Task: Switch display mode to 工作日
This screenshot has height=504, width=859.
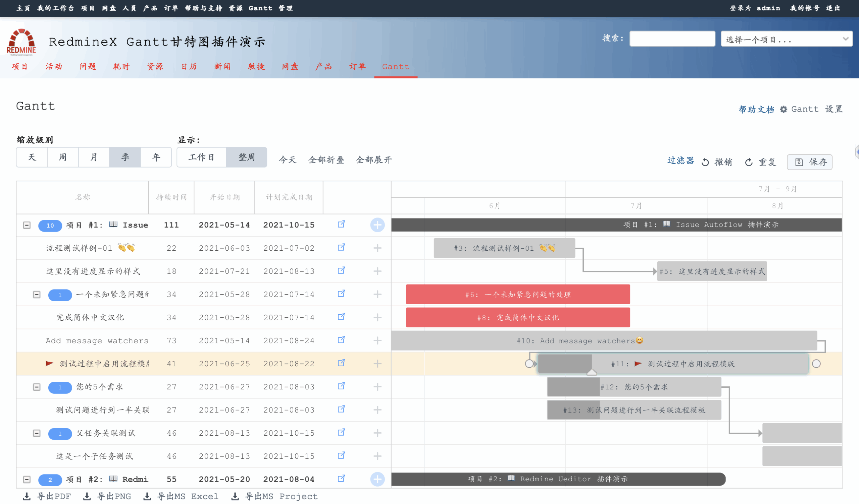Action: tap(201, 157)
